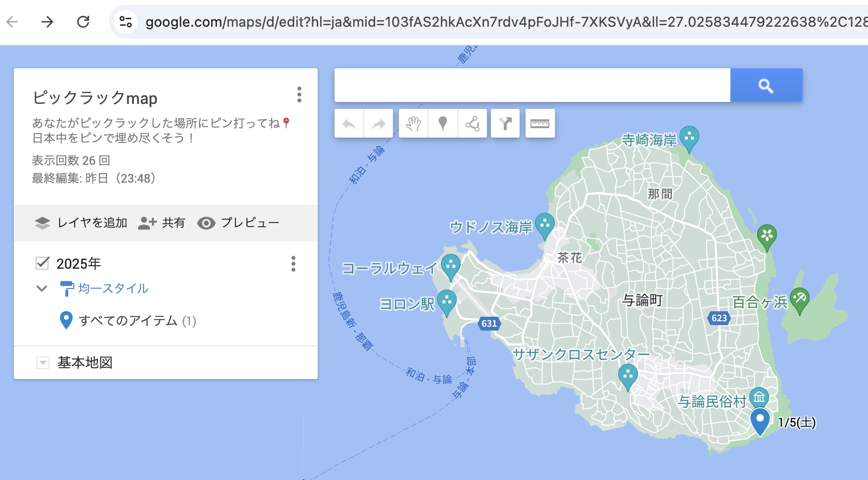
Task: Open the 基本地図 base map dropdown
Action: tap(43, 363)
